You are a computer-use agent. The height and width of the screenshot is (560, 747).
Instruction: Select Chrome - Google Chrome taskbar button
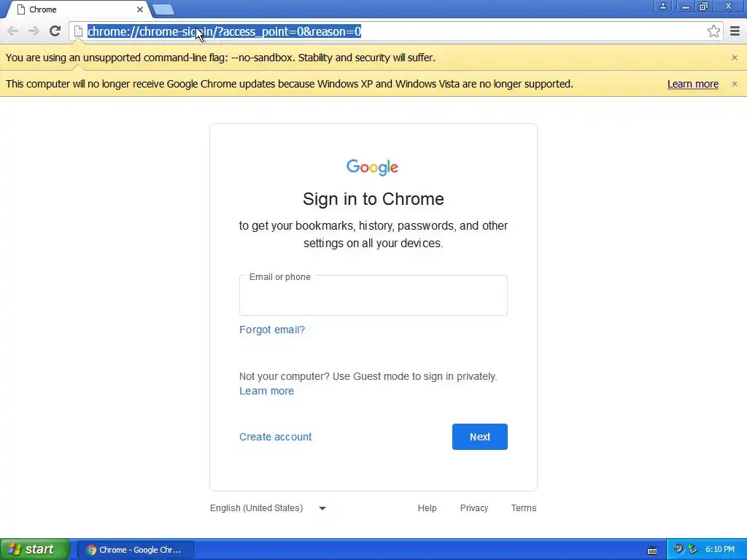pyautogui.click(x=135, y=550)
